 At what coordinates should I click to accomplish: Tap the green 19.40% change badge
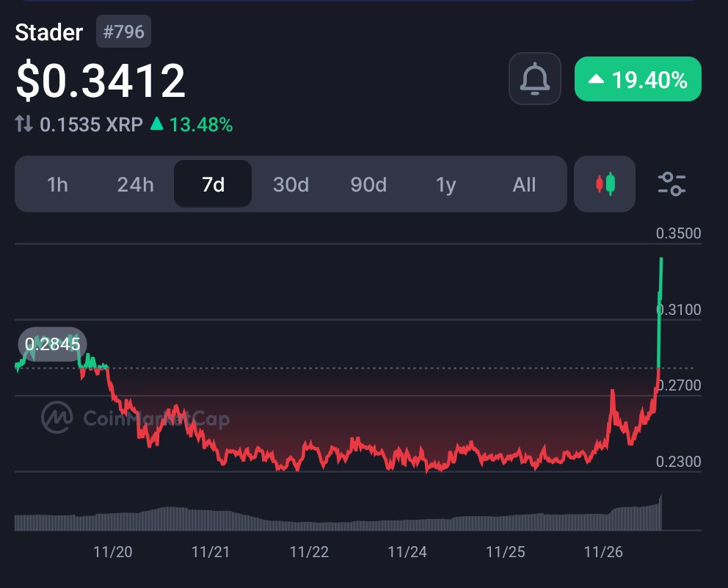(x=638, y=79)
